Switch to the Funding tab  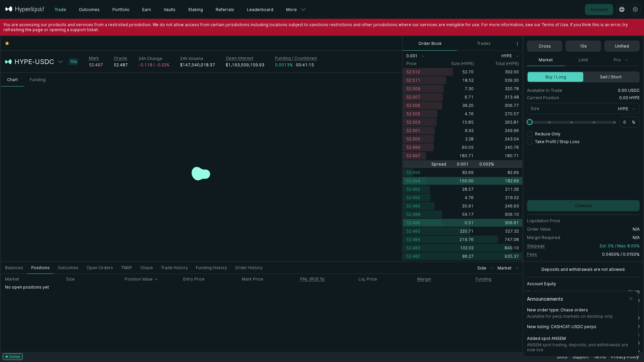click(38, 80)
